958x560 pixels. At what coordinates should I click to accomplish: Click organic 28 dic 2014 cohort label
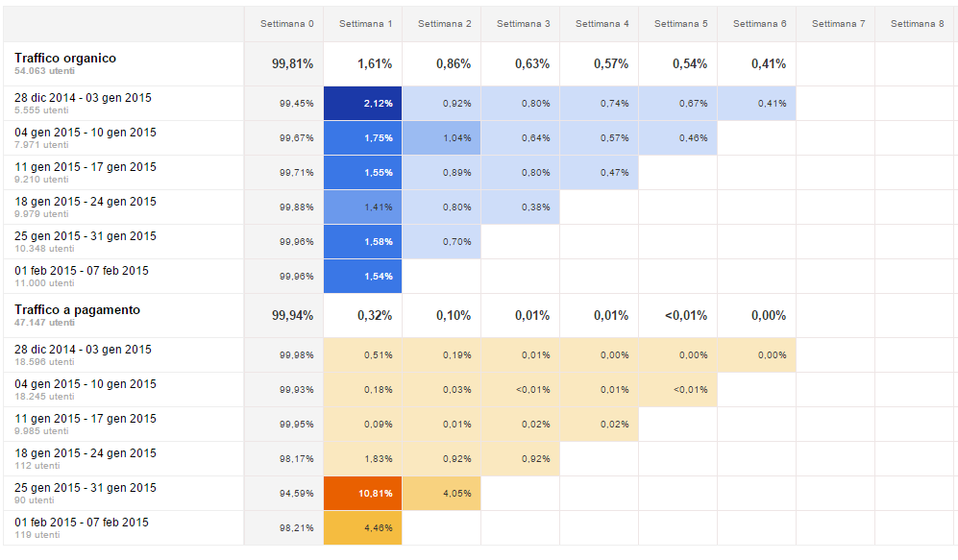coord(83,98)
